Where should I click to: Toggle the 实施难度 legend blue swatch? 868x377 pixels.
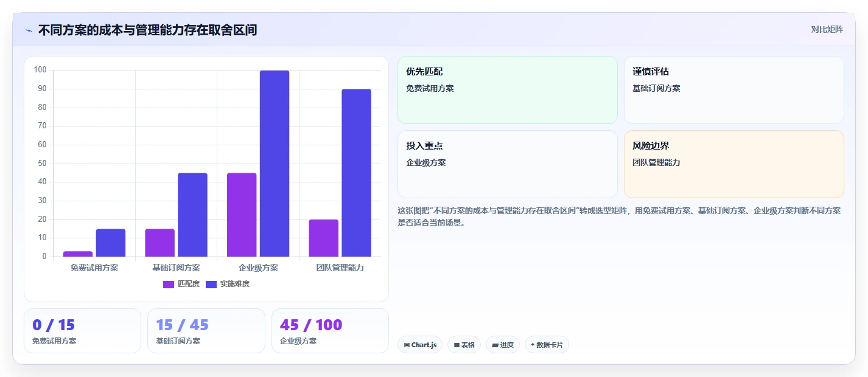click(211, 284)
